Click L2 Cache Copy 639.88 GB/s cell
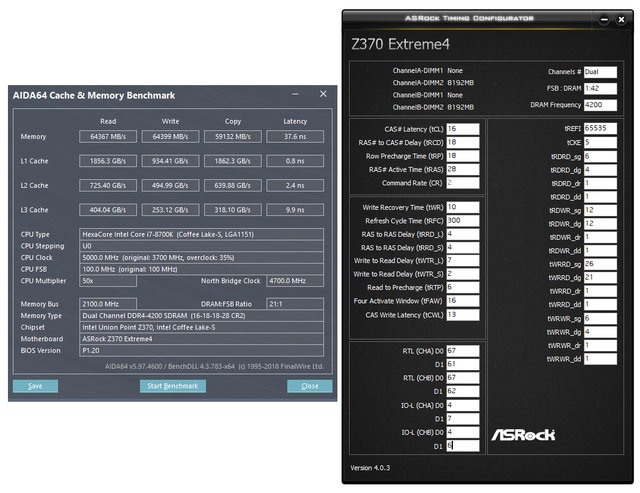This screenshot has width=640, height=493. [233, 186]
